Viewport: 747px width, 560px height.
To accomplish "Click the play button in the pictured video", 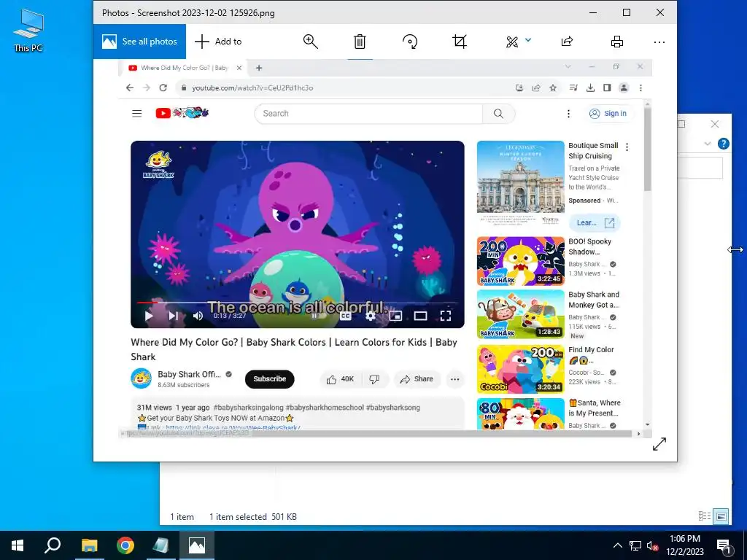I will (149, 316).
